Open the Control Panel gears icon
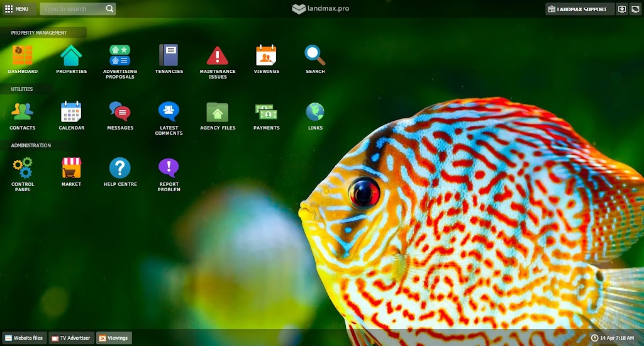The image size is (644, 346). point(23,168)
